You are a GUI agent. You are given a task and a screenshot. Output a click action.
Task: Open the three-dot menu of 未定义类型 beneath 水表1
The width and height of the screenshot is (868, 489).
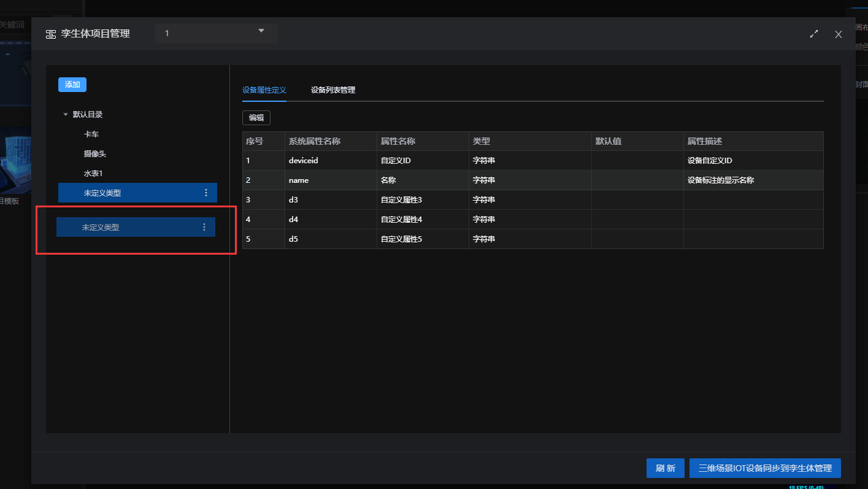tap(206, 193)
